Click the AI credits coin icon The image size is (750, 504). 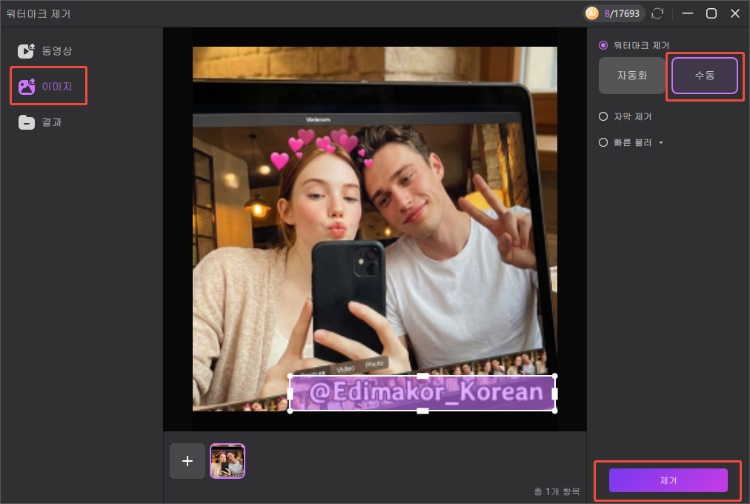pos(591,13)
